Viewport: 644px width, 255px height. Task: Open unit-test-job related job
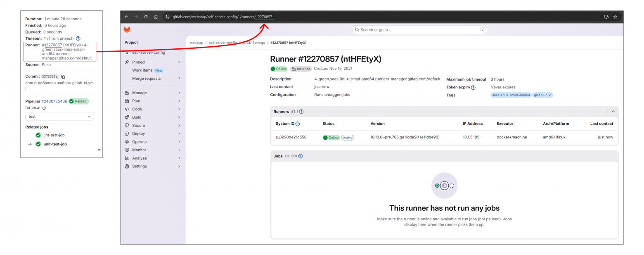[x=55, y=144]
